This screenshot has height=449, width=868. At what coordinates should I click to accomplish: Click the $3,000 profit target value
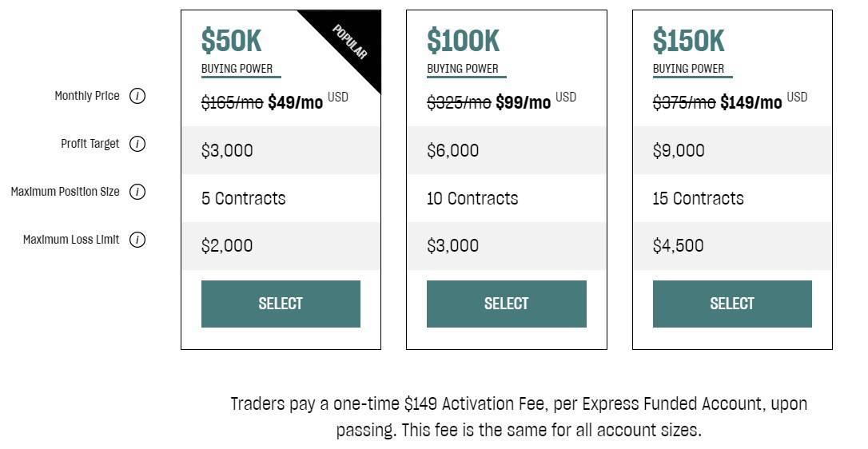point(227,150)
